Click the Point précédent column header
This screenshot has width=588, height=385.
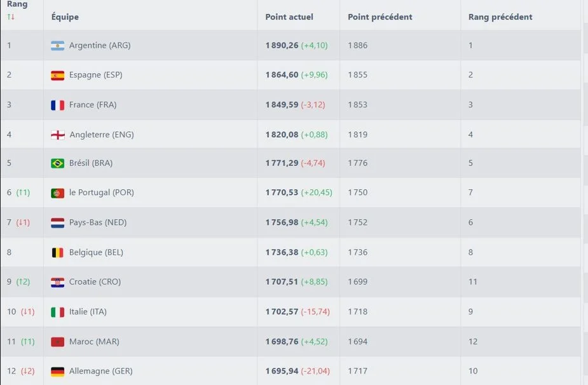[x=379, y=17]
